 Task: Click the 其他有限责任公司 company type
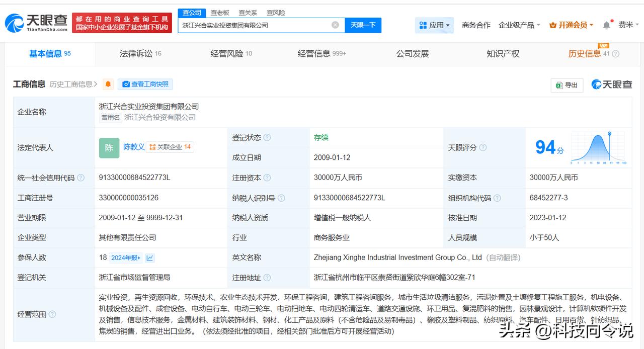pyautogui.click(x=128, y=237)
